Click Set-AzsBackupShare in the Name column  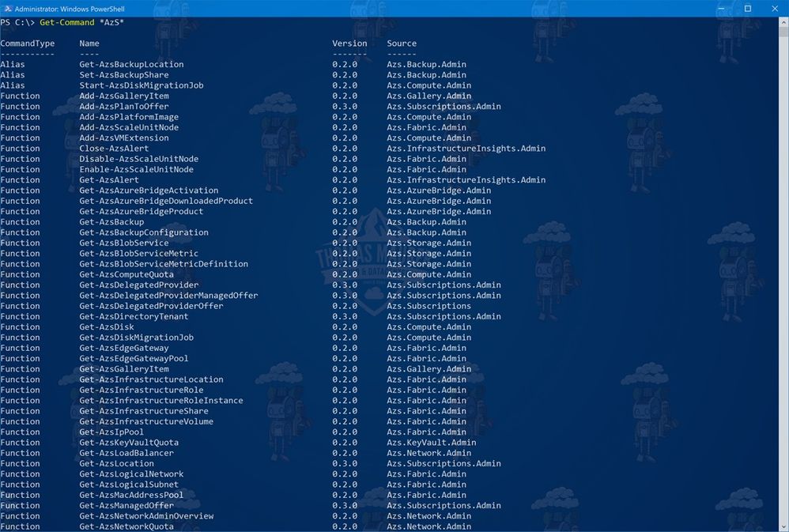124,75
